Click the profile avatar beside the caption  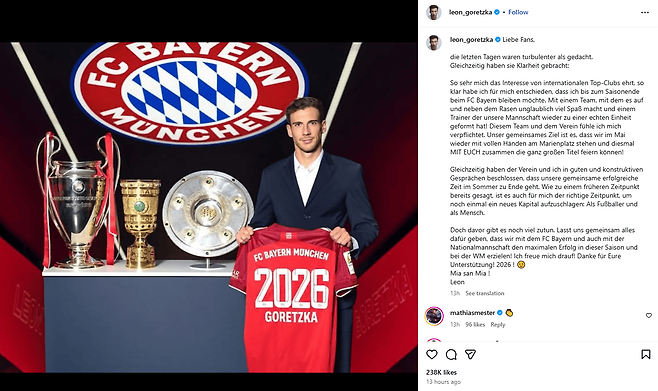point(434,42)
